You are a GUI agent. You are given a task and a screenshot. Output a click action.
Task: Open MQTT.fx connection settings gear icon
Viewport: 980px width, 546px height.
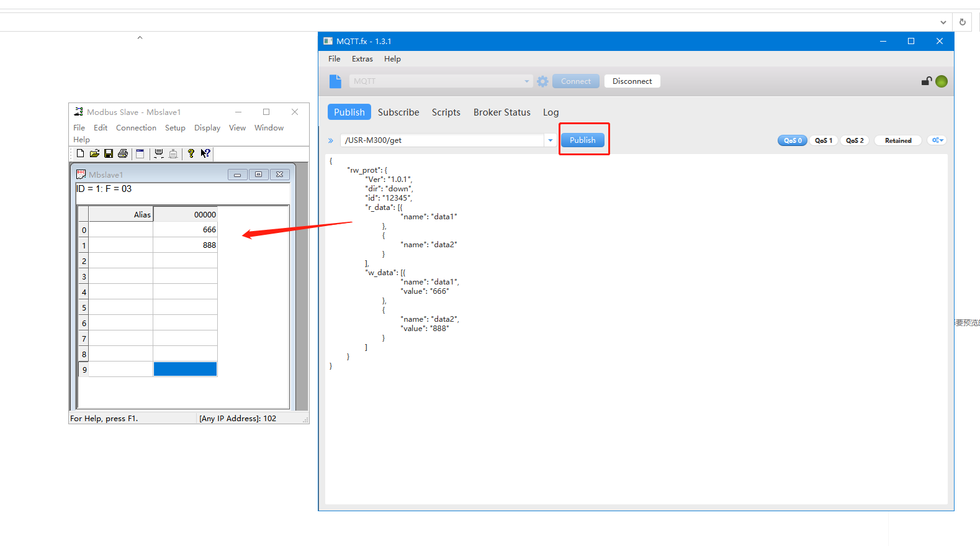[x=542, y=81]
